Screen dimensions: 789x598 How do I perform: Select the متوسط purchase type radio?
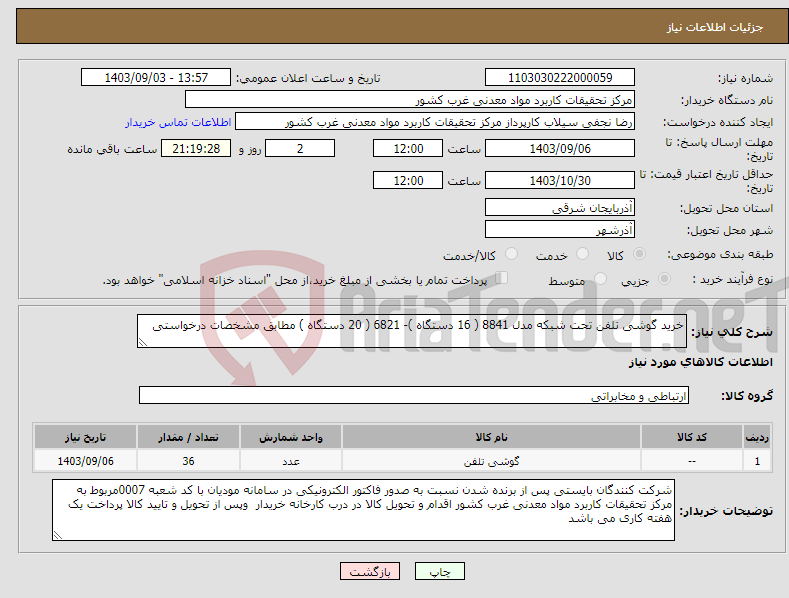click(600, 278)
